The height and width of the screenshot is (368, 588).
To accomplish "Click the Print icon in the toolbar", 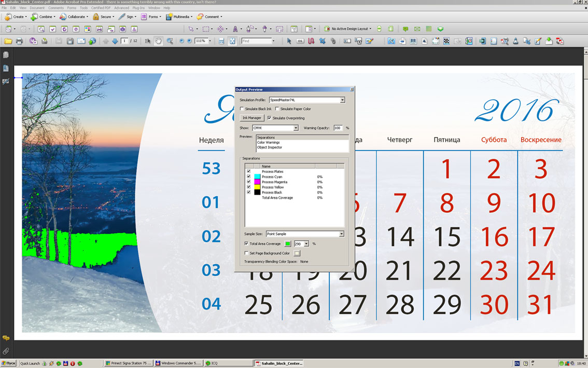I will click(x=20, y=41).
